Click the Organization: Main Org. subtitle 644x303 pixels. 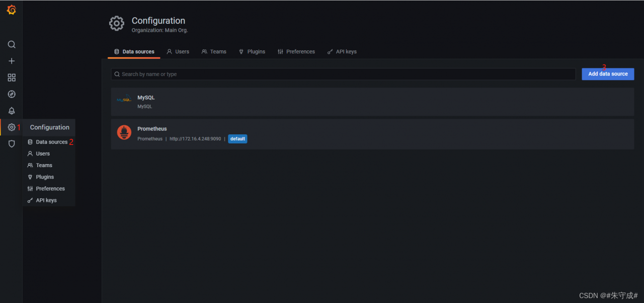pos(159,30)
